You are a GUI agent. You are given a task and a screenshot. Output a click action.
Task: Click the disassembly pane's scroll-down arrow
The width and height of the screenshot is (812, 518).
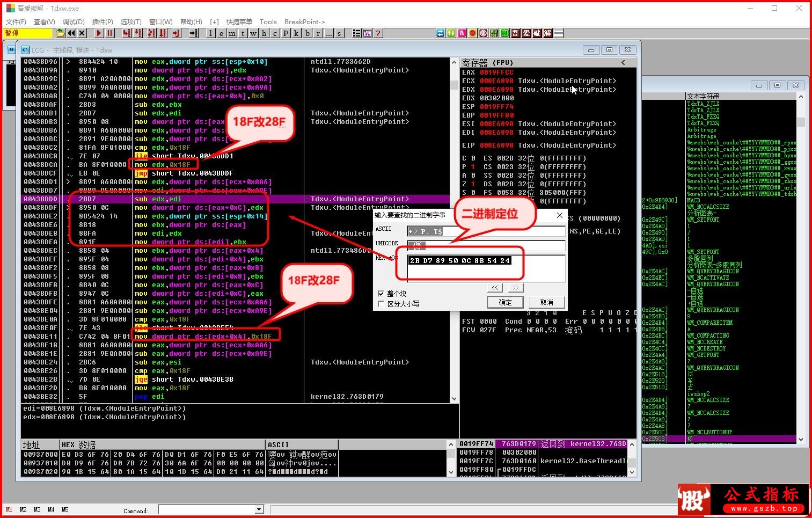pos(454,399)
